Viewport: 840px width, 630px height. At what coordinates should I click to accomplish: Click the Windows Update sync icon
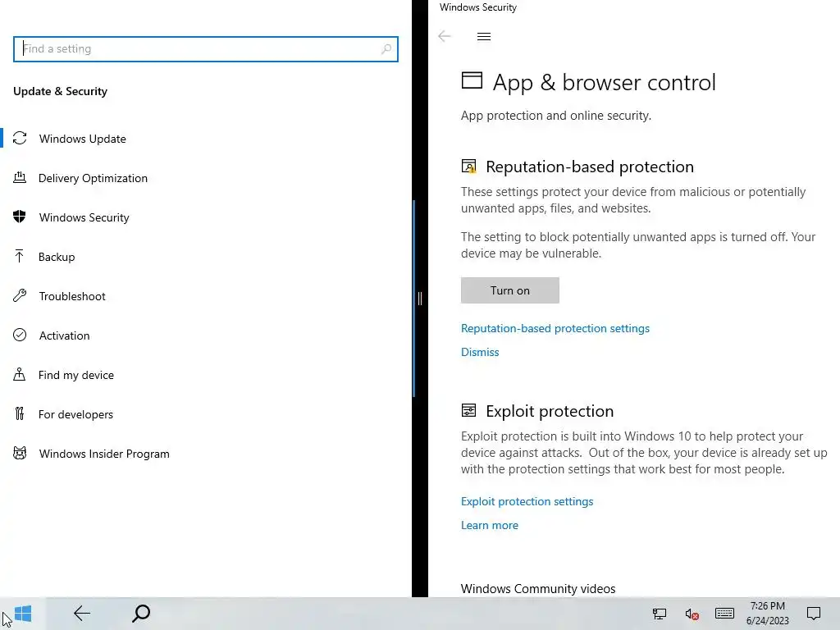point(20,138)
